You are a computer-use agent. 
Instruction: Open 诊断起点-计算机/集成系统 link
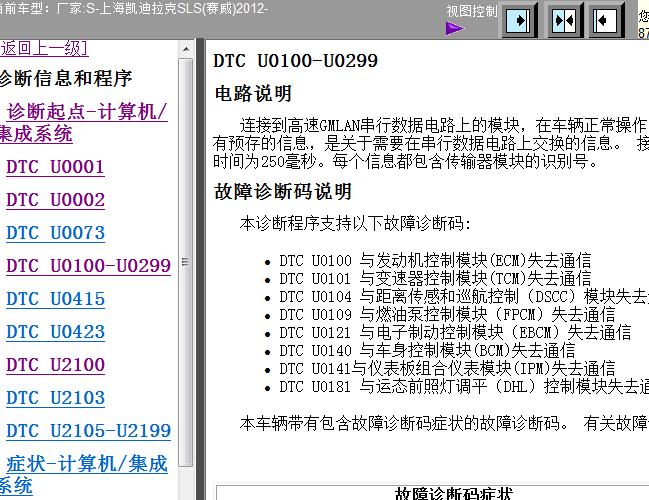pos(84,123)
